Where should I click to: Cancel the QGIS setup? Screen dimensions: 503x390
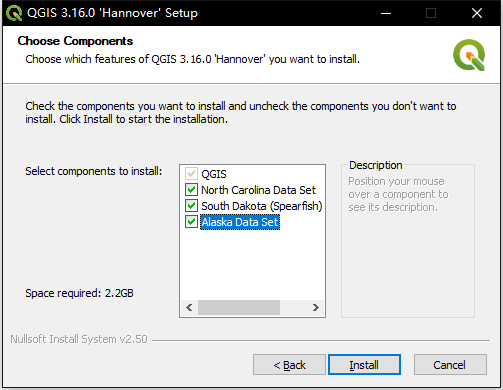[x=450, y=365]
